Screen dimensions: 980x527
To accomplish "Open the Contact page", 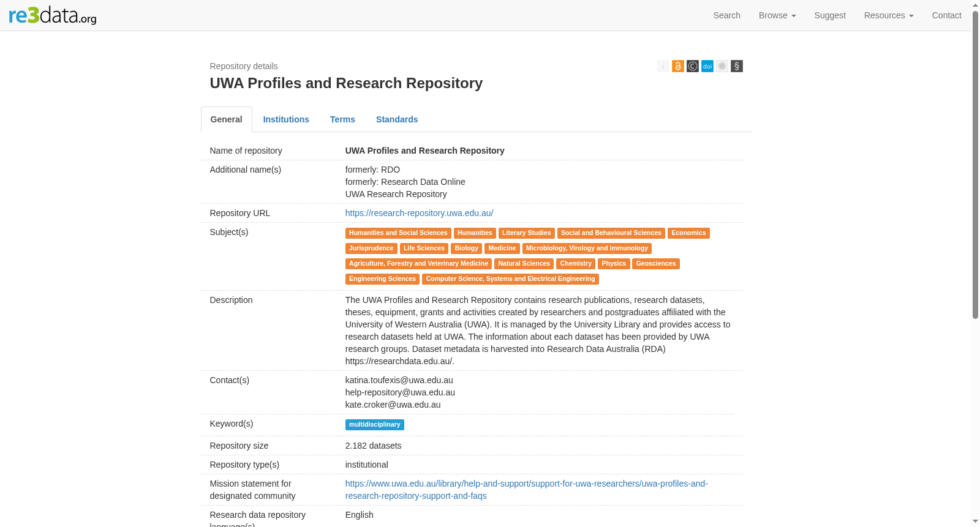I will (947, 15).
